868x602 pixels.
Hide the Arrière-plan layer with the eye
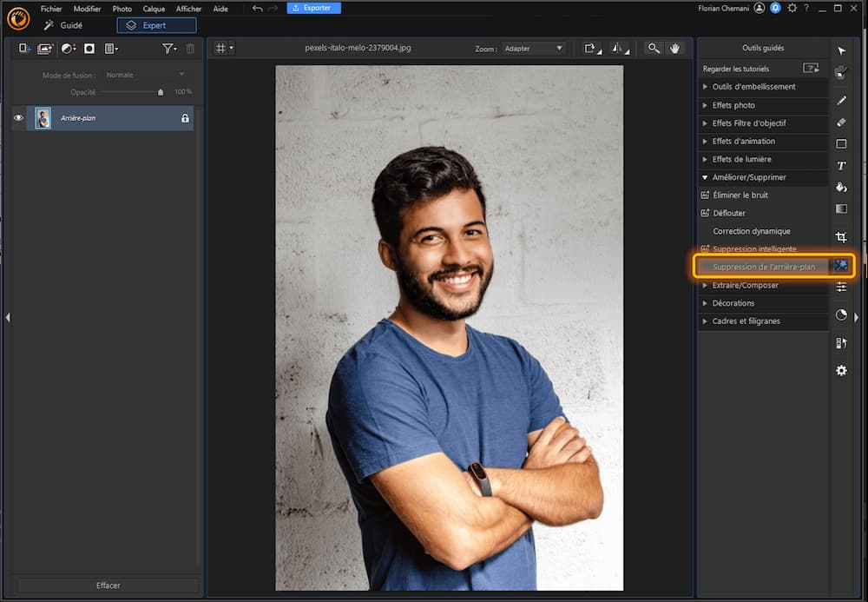click(18, 118)
